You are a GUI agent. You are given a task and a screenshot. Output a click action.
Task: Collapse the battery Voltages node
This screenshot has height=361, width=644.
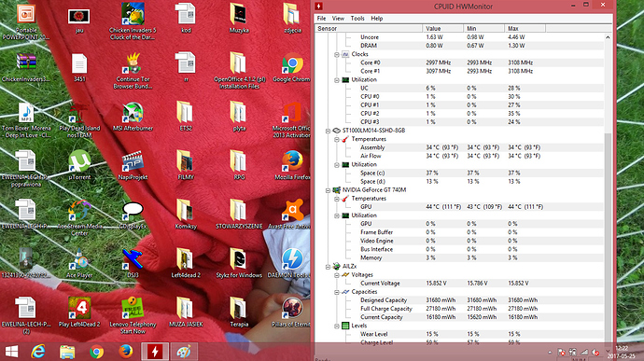(336, 275)
